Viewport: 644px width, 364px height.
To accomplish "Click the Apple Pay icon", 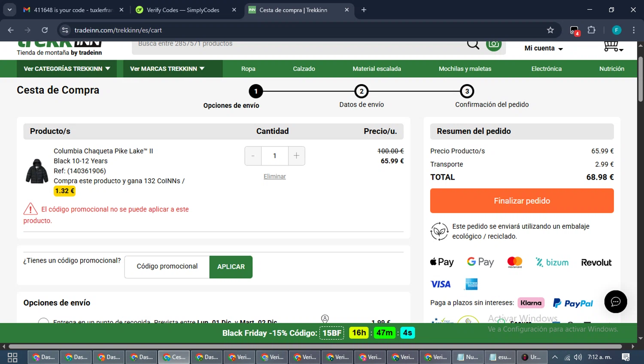I will 442,262.
